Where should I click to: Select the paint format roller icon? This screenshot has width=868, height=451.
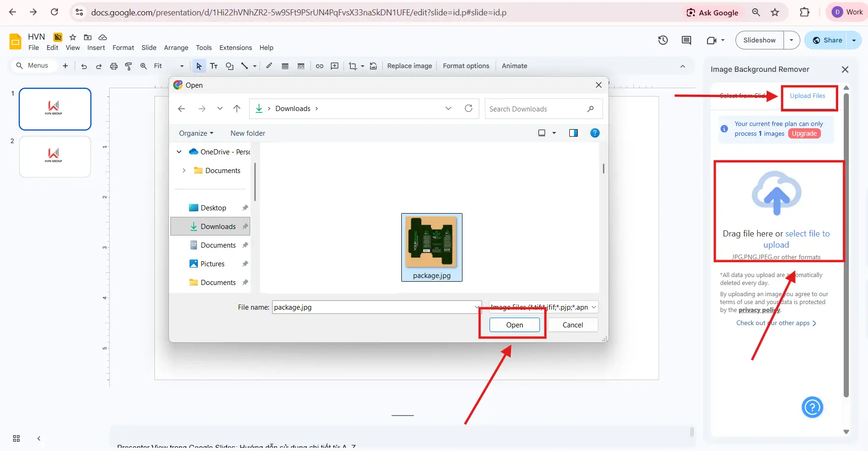(128, 66)
